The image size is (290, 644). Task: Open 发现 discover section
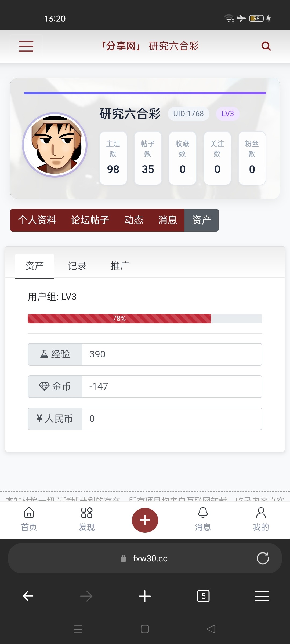[x=87, y=519]
